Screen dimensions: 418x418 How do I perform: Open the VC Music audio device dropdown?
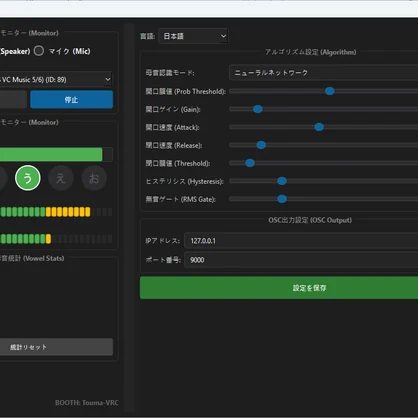pos(56,80)
